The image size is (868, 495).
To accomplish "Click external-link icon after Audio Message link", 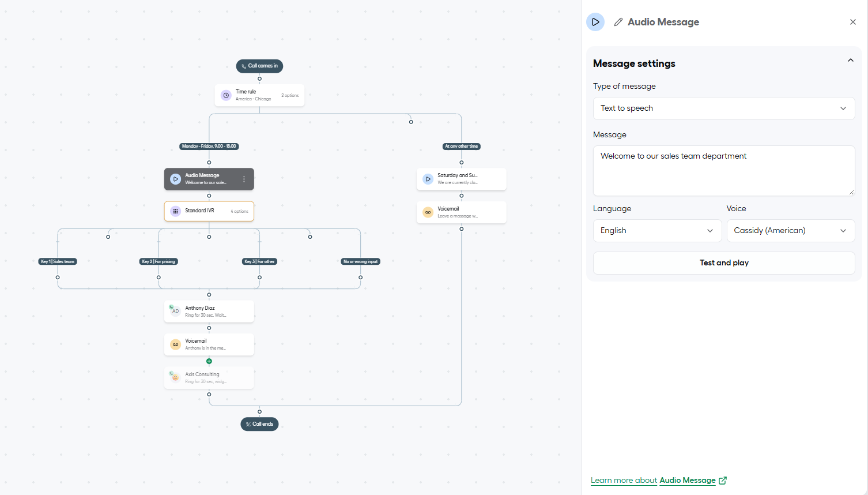I will pyautogui.click(x=723, y=480).
